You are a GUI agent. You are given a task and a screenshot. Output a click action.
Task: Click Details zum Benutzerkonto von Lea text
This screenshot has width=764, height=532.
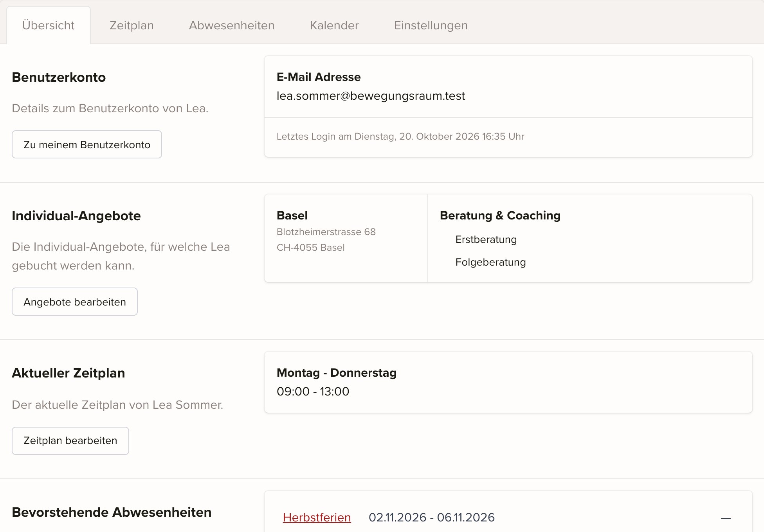pyautogui.click(x=110, y=108)
